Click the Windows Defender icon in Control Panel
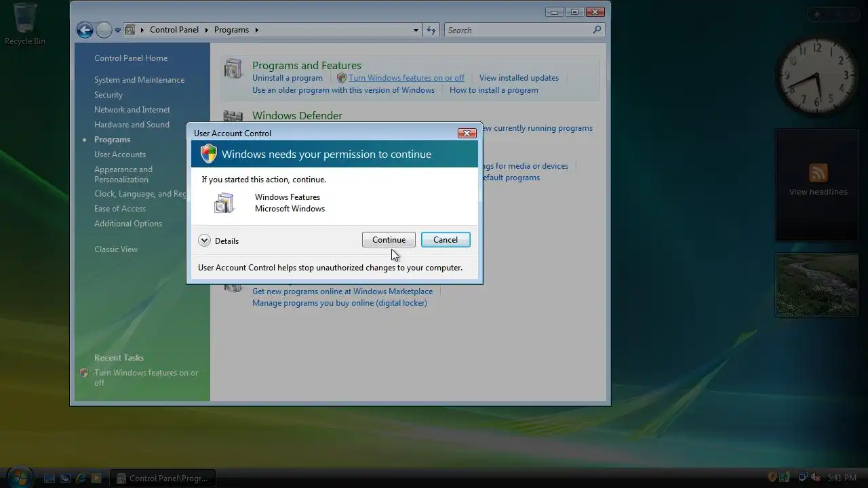 coord(233,117)
